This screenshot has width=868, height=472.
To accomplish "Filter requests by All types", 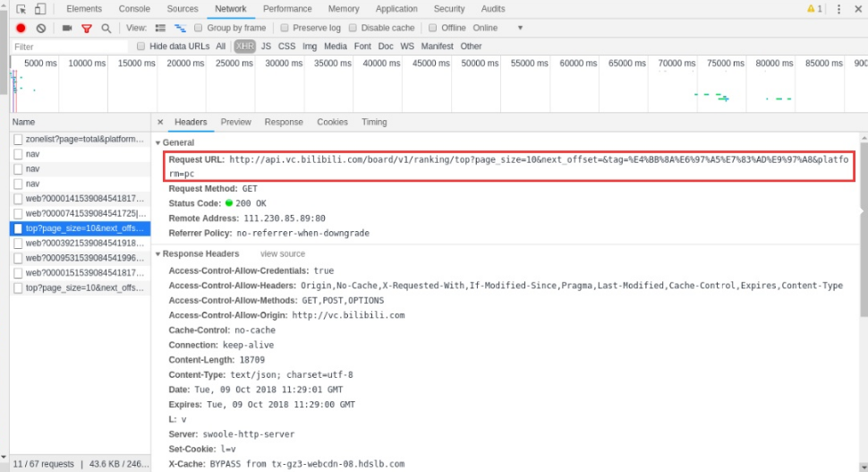I will click(221, 46).
